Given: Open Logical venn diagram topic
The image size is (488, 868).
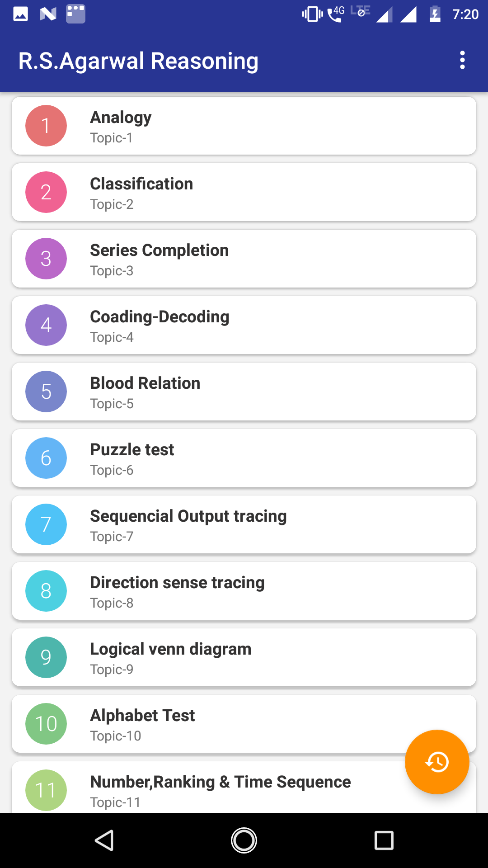Looking at the screenshot, I should (x=244, y=657).
